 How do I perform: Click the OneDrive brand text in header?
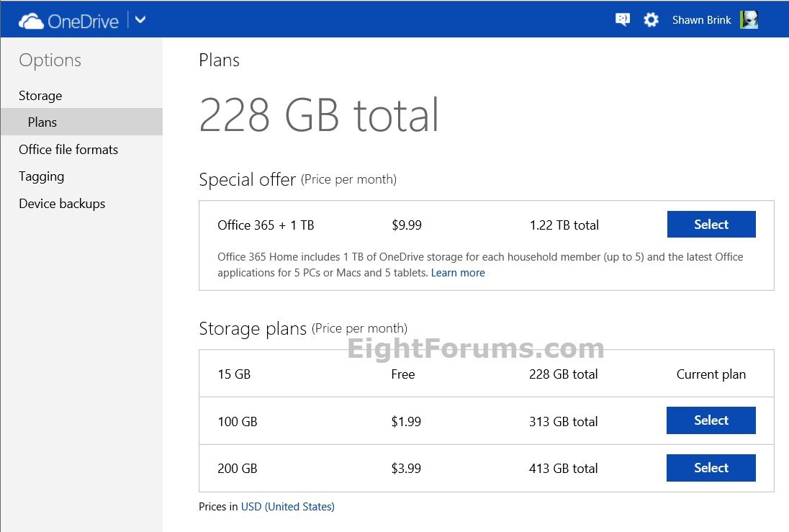tap(83, 21)
